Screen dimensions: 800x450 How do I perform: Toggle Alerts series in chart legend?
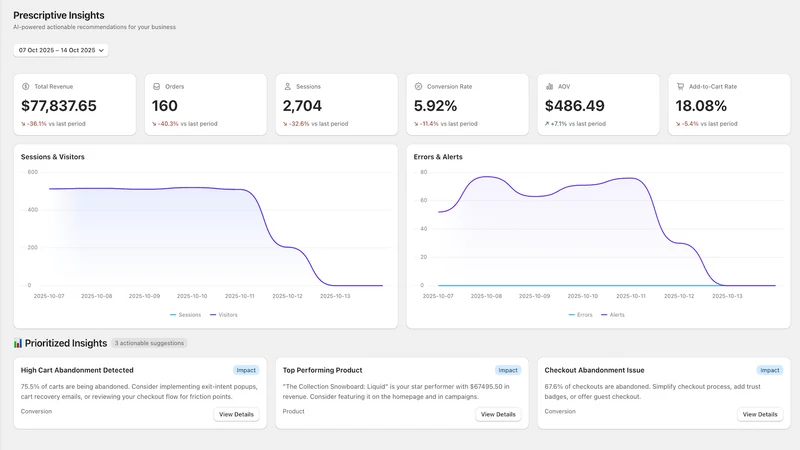coord(612,315)
